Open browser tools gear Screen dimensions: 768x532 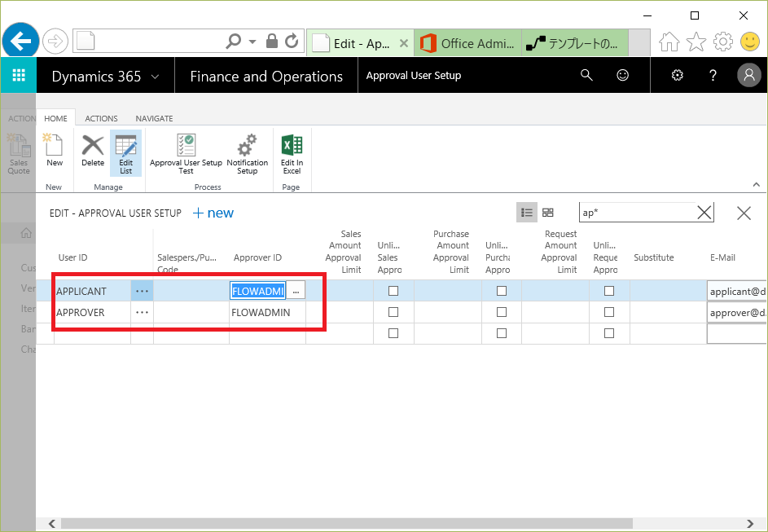pos(723,42)
